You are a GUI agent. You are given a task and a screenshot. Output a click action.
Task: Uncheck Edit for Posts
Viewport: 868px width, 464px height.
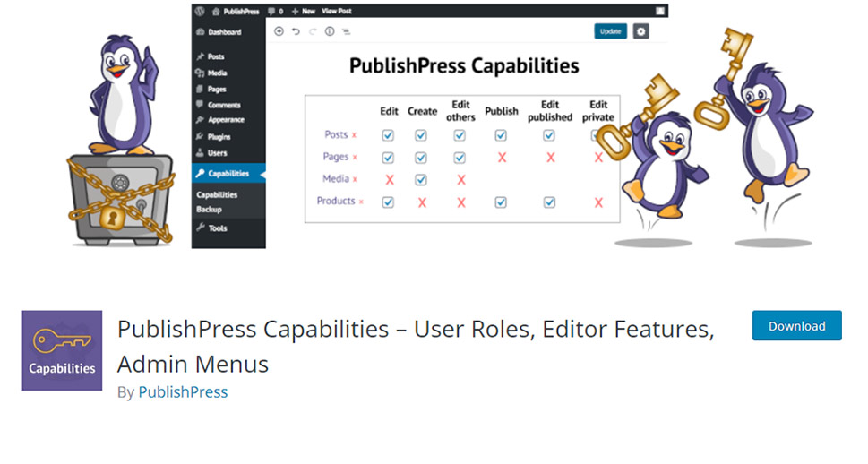tap(388, 135)
